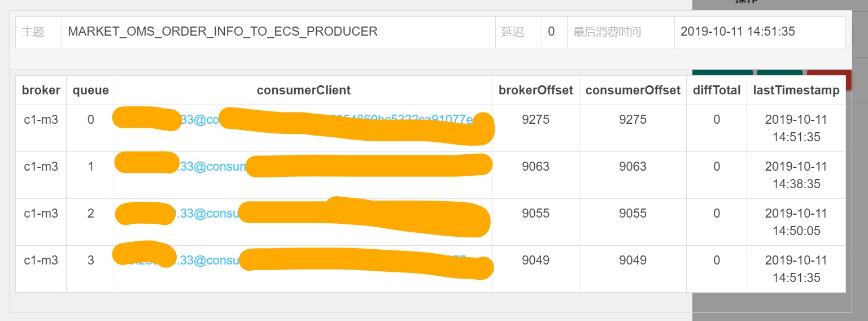868x321 pixels.
Task: Click the queue column header
Action: [x=90, y=90]
